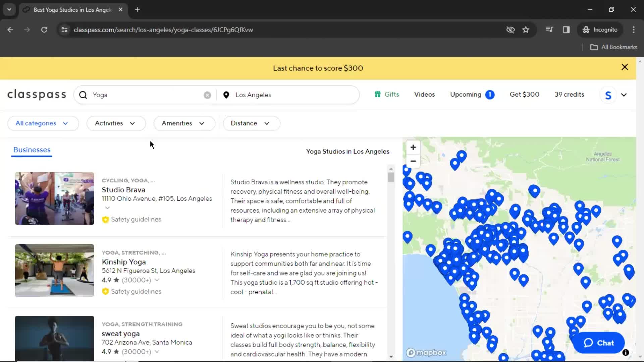Zoom in on the map
This screenshot has width=644, height=362.
tap(413, 147)
